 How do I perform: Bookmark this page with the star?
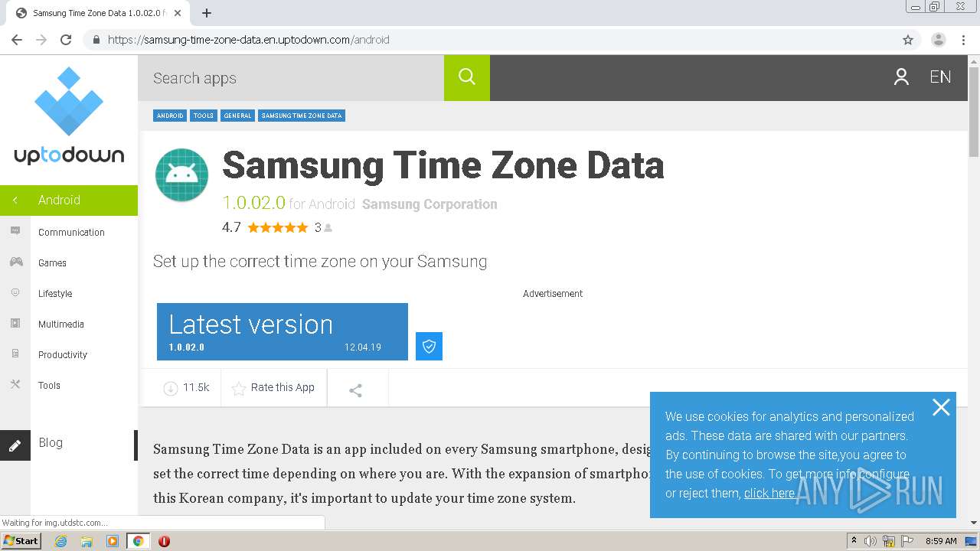[x=908, y=40]
